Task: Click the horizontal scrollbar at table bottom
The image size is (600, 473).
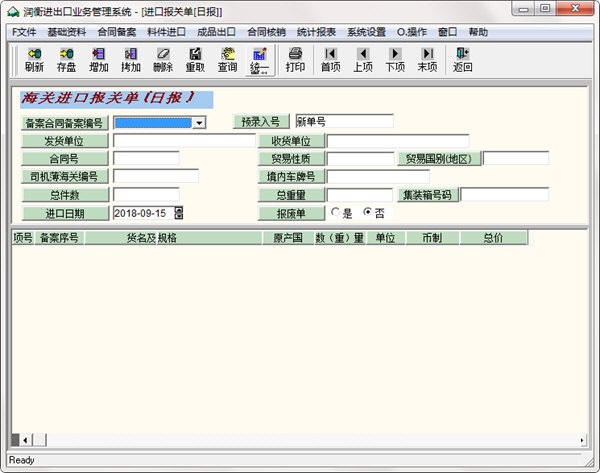Action: pos(300,440)
